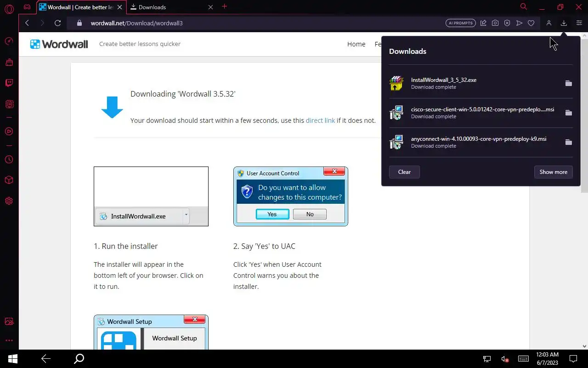
Task: Click the Wordwall logo
Action: click(59, 44)
